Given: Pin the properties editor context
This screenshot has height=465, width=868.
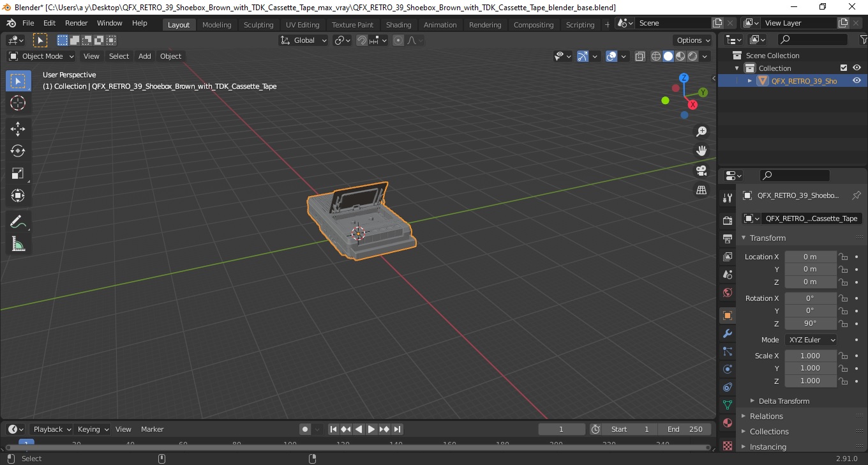Looking at the screenshot, I should pyautogui.click(x=857, y=195).
